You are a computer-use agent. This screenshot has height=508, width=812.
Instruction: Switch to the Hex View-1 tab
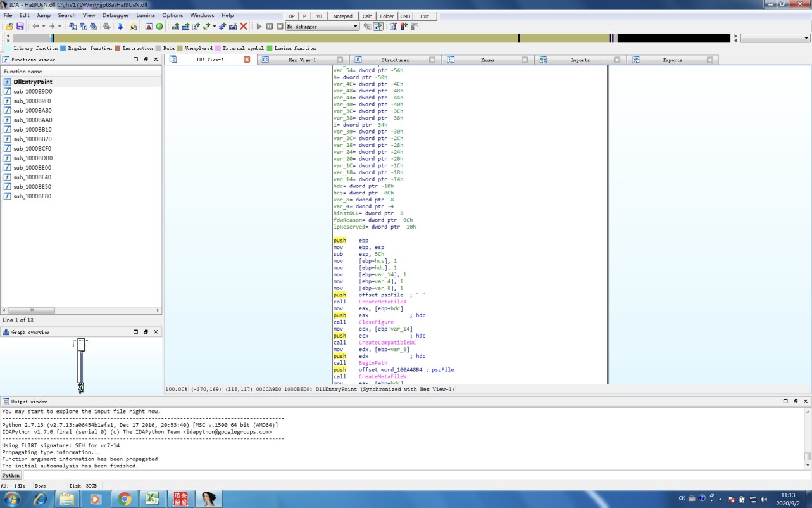click(x=302, y=60)
